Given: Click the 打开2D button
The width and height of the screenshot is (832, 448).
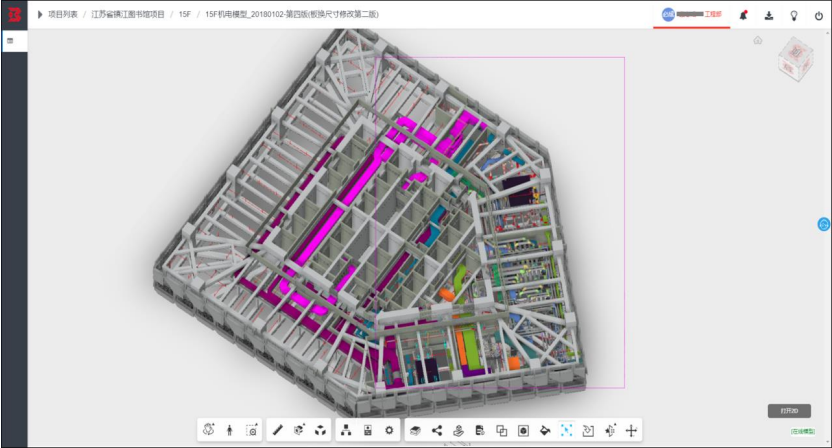Looking at the screenshot, I should tap(789, 411).
